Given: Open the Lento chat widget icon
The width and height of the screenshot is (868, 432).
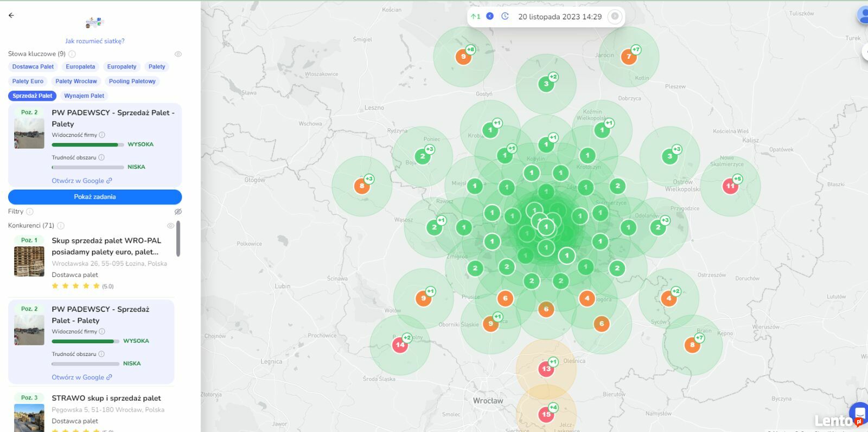Looking at the screenshot, I should pyautogui.click(x=859, y=412).
